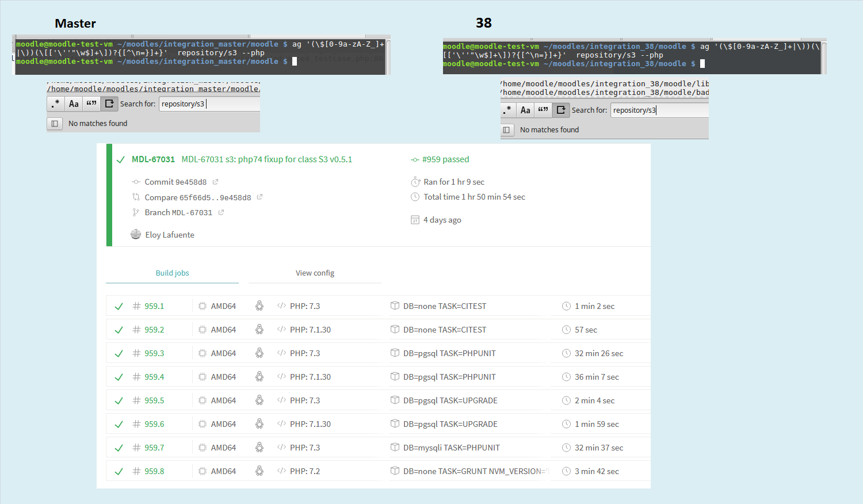Image resolution: width=863 pixels, height=504 pixels.
Task: Click Linux penguin icon on job 959.1 row
Action: tap(259, 306)
